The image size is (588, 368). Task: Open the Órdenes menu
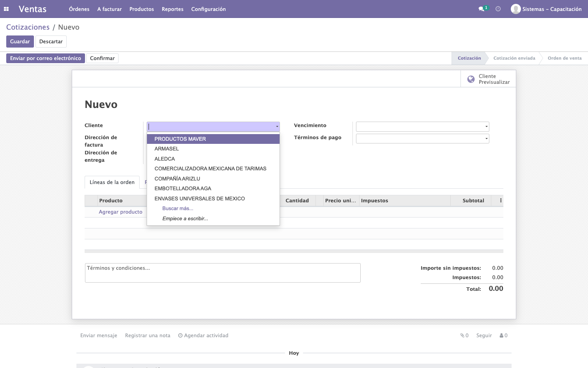coord(79,9)
